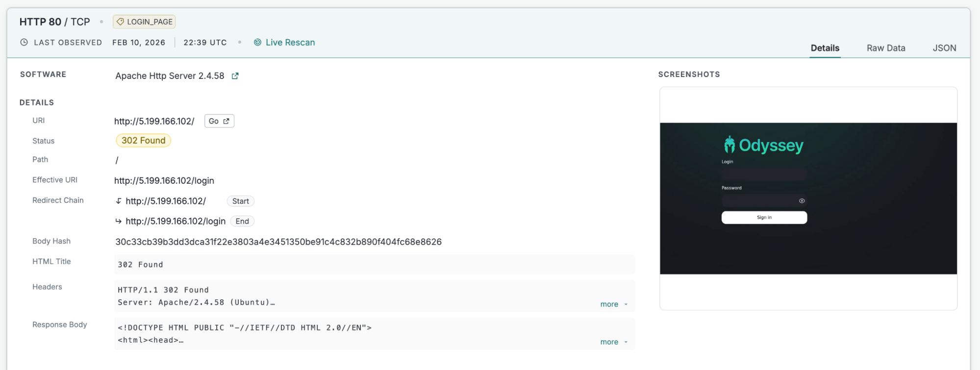Click the clock icon beside Last Observed

click(x=24, y=43)
